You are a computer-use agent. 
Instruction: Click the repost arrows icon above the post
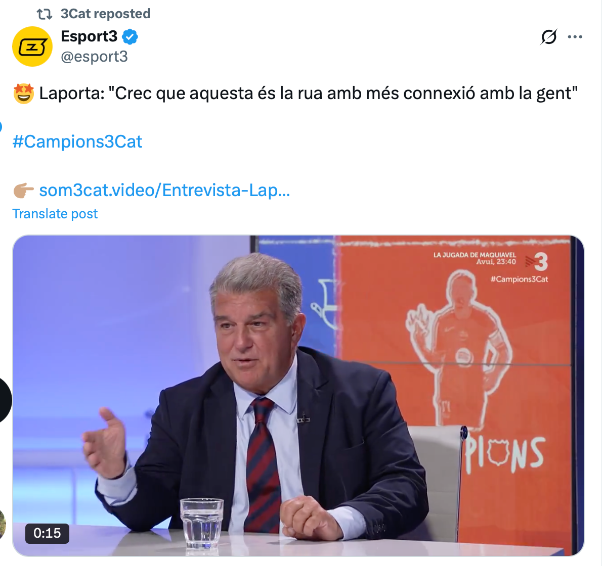(45, 14)
